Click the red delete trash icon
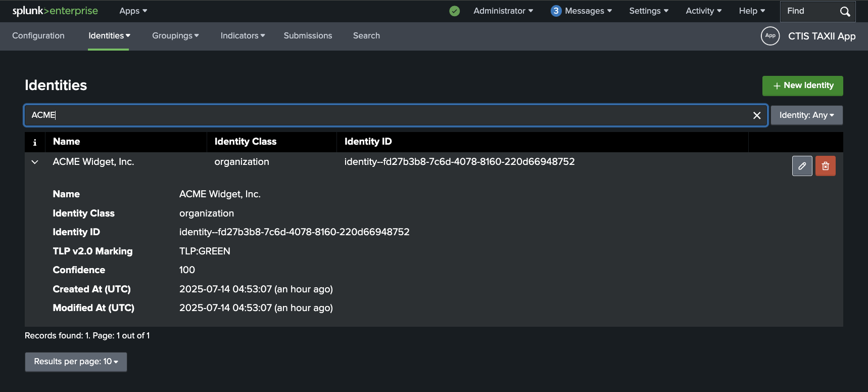This screenshot has height=392, width=868. [825, 166]
